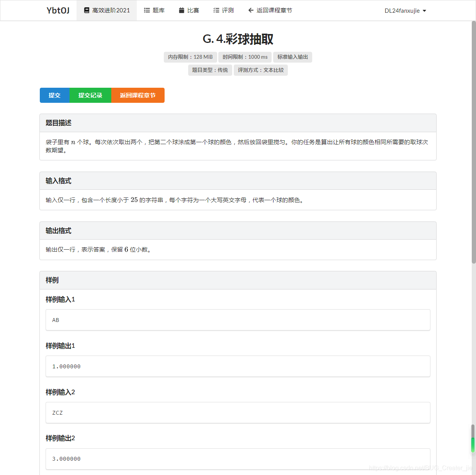Screen dimensions: 476x475
Task: Click the orange 返回课程章节 button
Action: (138, 95)
